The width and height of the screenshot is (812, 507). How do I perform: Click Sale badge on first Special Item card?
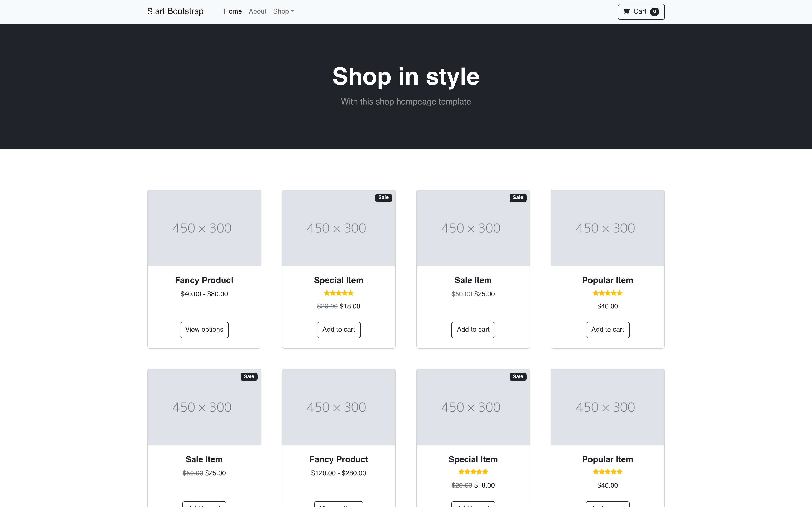(x=383, y=198)
